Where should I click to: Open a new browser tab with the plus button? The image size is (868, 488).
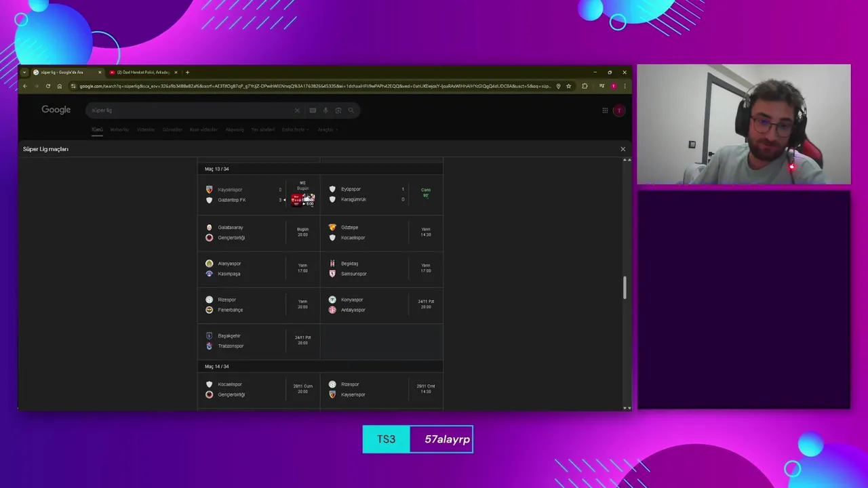point(187,73)
